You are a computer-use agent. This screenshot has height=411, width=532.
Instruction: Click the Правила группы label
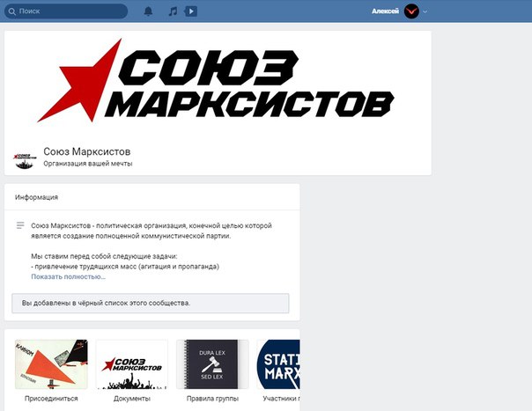[x=212, y=399]
